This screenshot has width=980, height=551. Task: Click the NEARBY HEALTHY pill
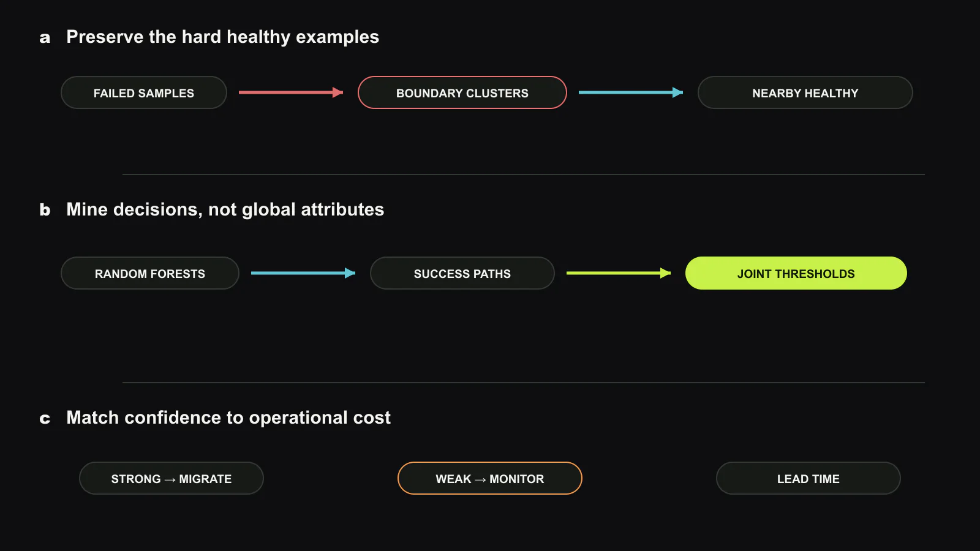(x=805, y=92)
